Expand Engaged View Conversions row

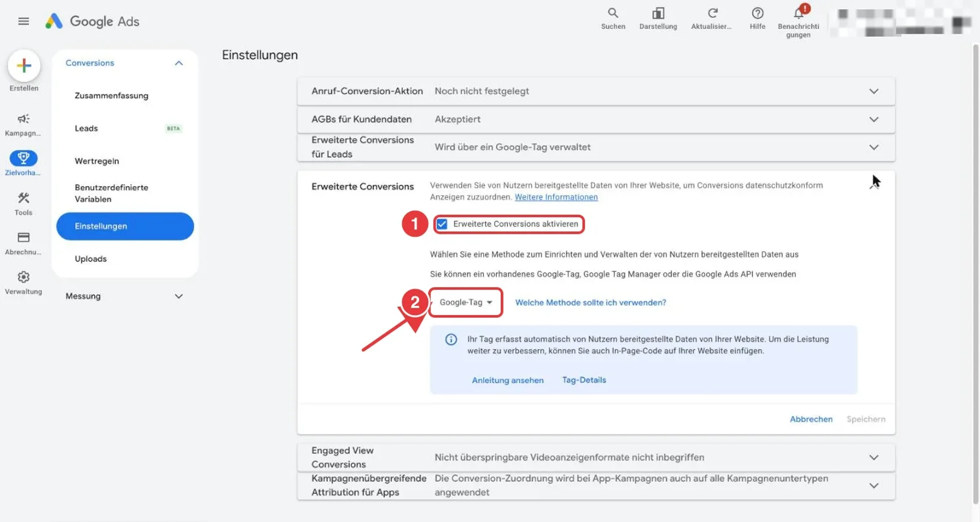pos(596,457)
